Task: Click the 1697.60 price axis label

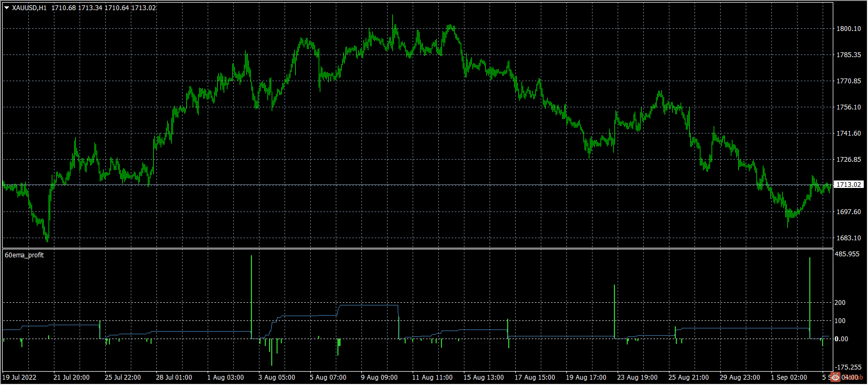Action: click(848, 212)
